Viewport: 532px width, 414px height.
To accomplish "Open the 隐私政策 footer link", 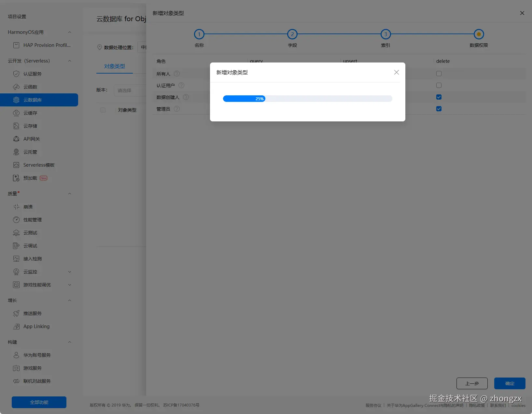I will pyautogui.click(x=477, y=405).
